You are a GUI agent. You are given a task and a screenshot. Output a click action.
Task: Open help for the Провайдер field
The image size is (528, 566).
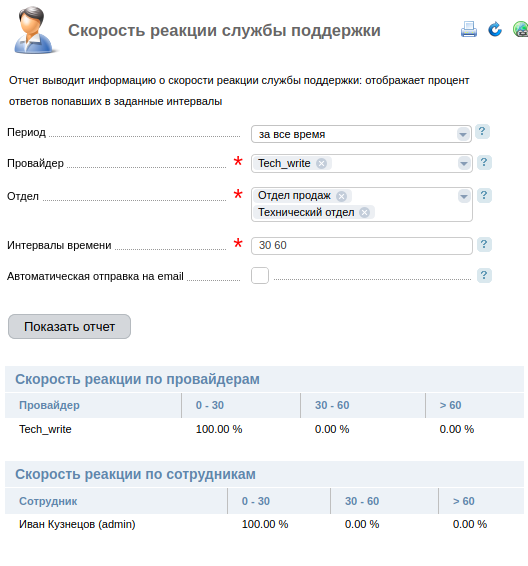484,162
